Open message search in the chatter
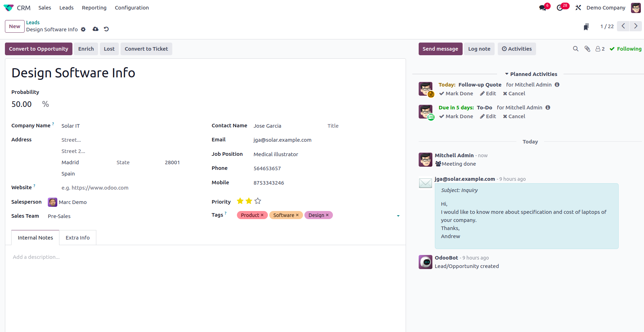This screenshot has height=332, width=644. [x=575, y=49]
